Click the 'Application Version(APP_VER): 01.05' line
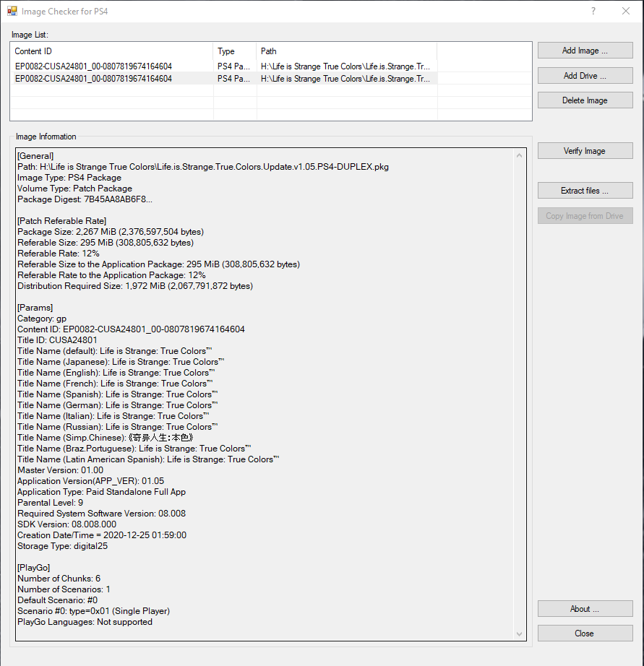644x666 pixels. pos(90,481)
